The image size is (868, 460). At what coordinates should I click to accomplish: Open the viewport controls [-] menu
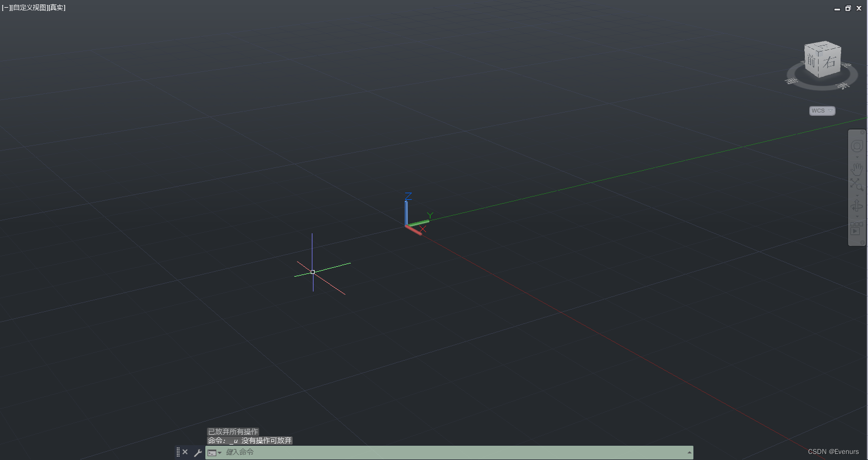point(6,8)
